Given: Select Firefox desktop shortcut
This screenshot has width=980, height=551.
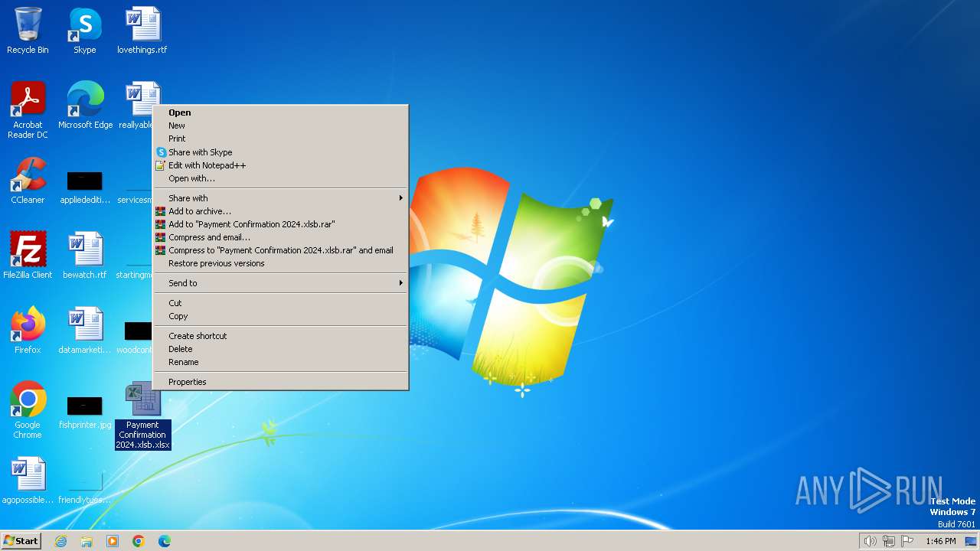Looking at the screenshot, I should (x=28, y=331).
